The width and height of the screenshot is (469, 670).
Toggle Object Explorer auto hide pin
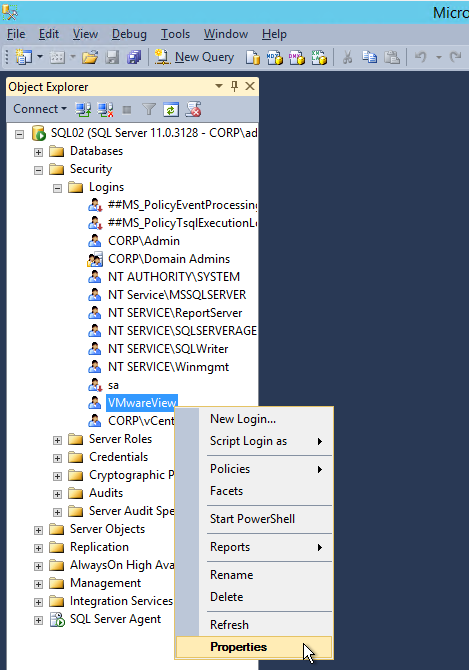tap(234, 86)
